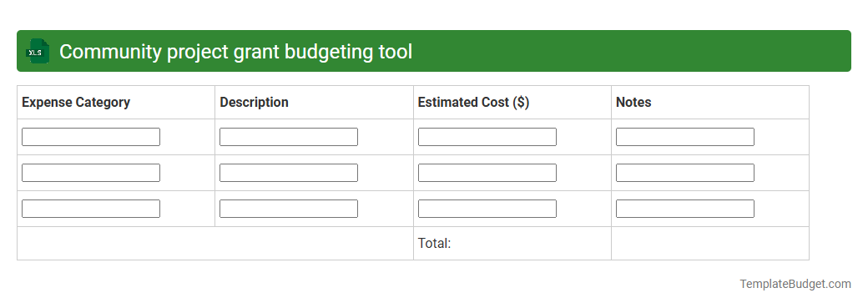Click the TemplateBudget.com link
Image resolution: width=868 pixels, height=308 pixels.
(795, 284)
